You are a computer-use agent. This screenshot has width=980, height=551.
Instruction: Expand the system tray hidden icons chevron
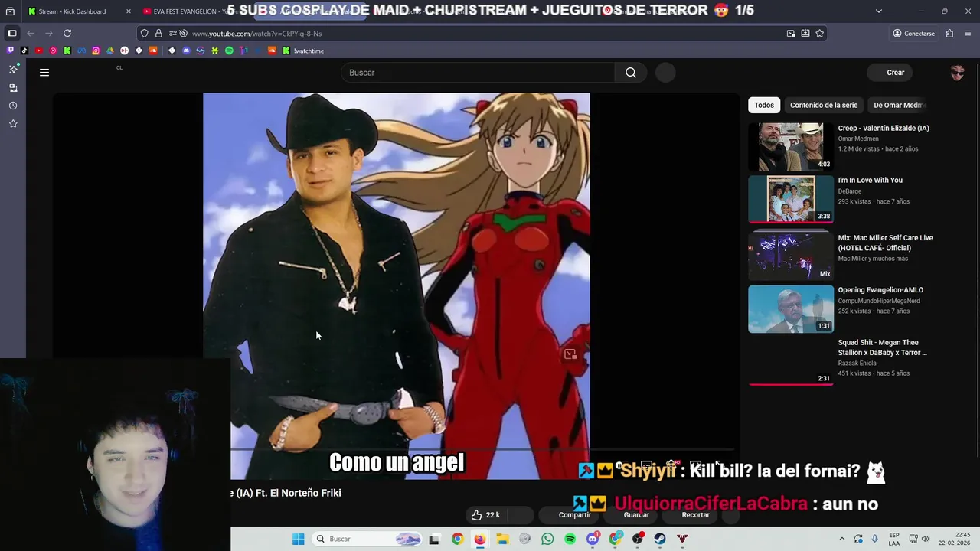[x=842, y=539]
